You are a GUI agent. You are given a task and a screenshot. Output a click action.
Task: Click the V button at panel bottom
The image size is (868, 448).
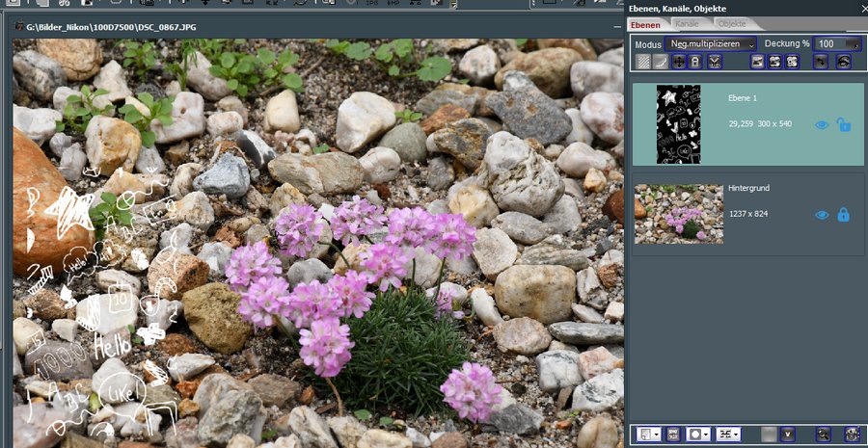788,435
